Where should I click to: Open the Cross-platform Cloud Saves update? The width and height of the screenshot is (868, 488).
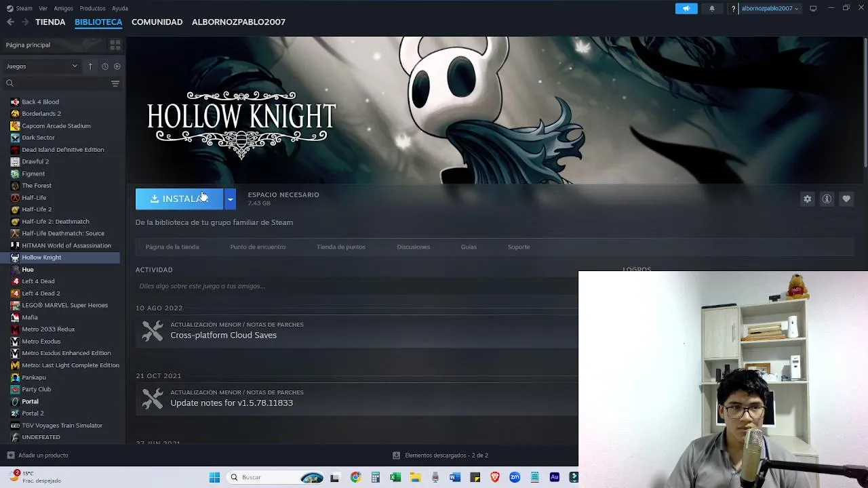(223, 335)
